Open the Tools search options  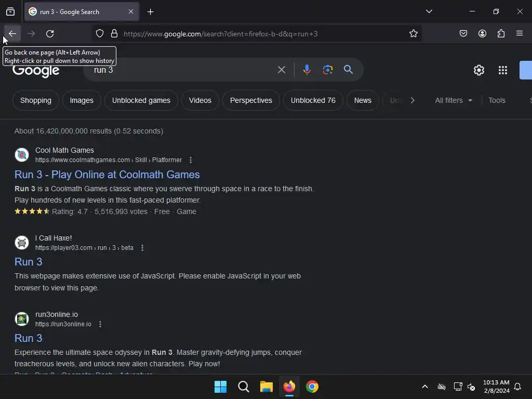[497, 100]
